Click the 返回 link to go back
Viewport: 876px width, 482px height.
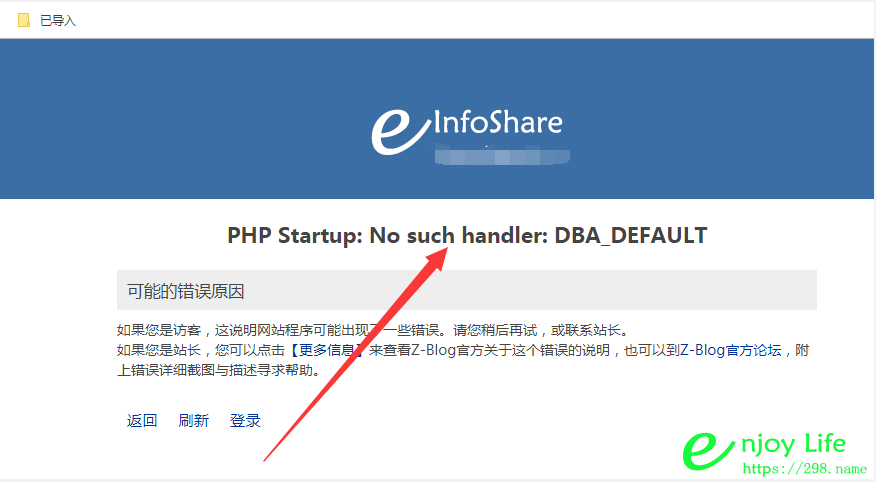pos(142,421)
